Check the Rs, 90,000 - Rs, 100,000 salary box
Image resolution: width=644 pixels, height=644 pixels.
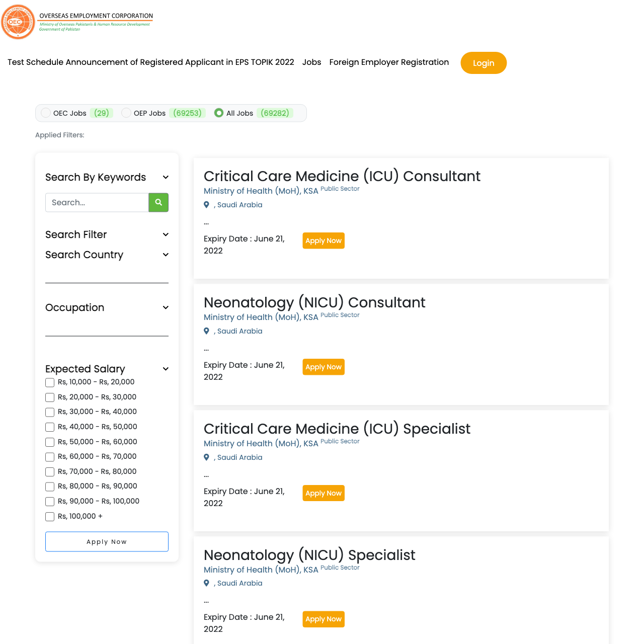(x=50, y=502)
